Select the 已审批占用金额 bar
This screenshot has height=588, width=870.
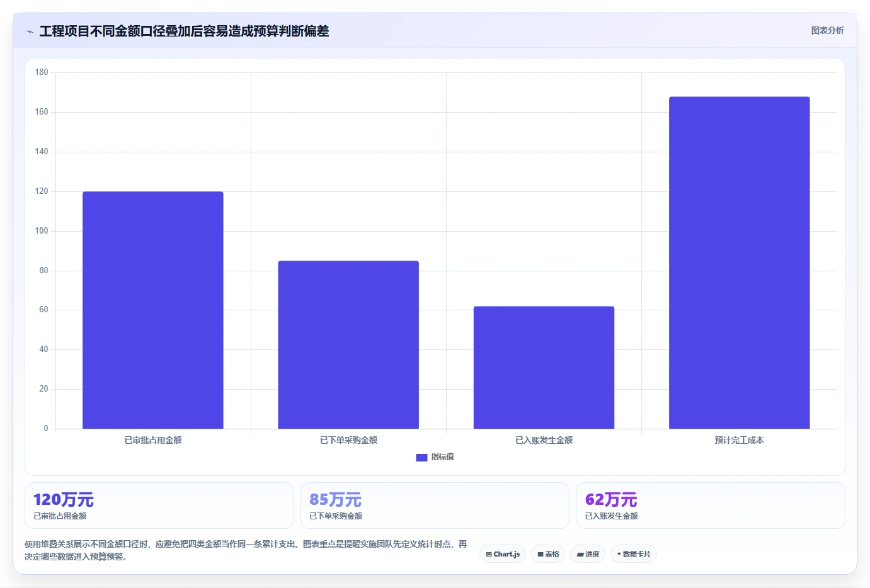pos(153,310)
